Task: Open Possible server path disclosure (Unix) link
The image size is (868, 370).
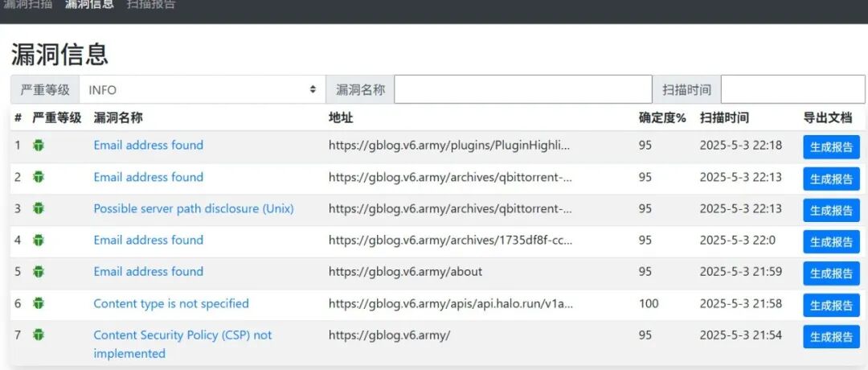Action: pos(194,208)
